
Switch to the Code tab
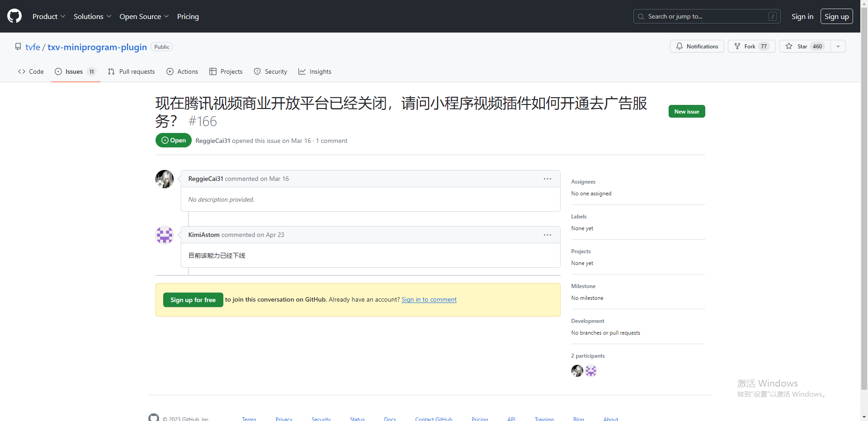click(31, 71)
